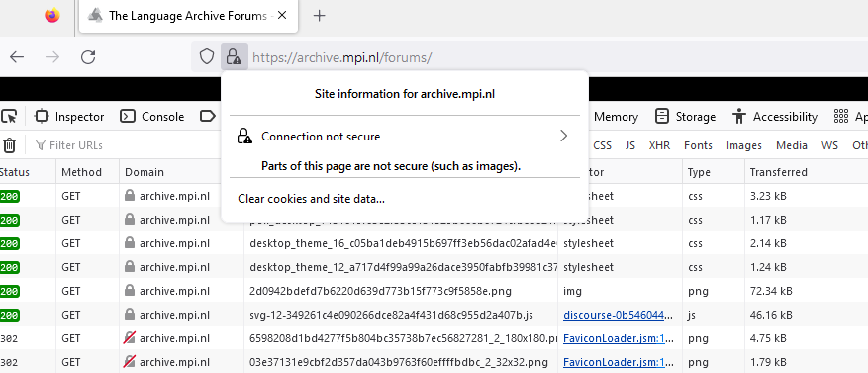868x373 pixels.
Task: Click the padlock warning icon in address bar
Action: tap(235, 56)
